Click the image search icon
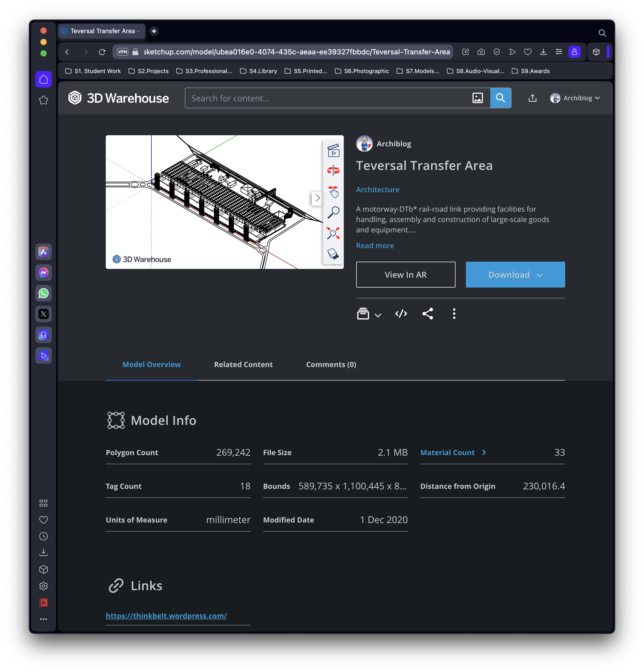644x672 pixels. [x=478, y=98]
